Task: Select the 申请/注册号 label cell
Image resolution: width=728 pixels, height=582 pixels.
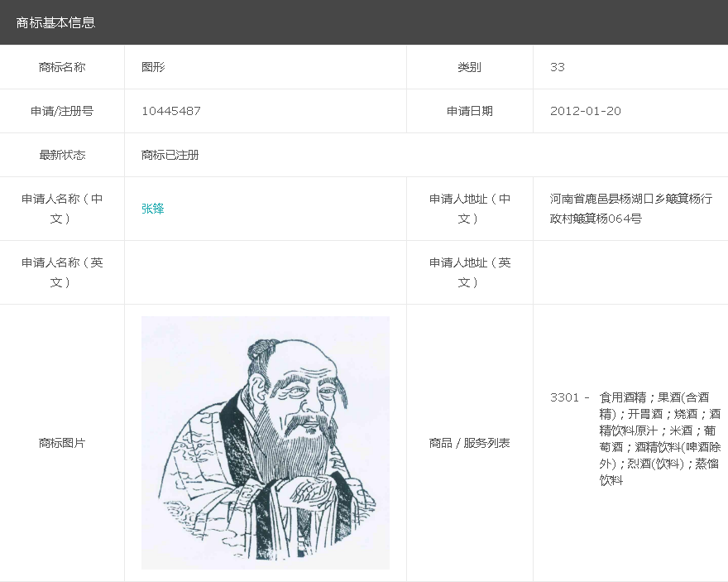Action: tap(62, 111)
